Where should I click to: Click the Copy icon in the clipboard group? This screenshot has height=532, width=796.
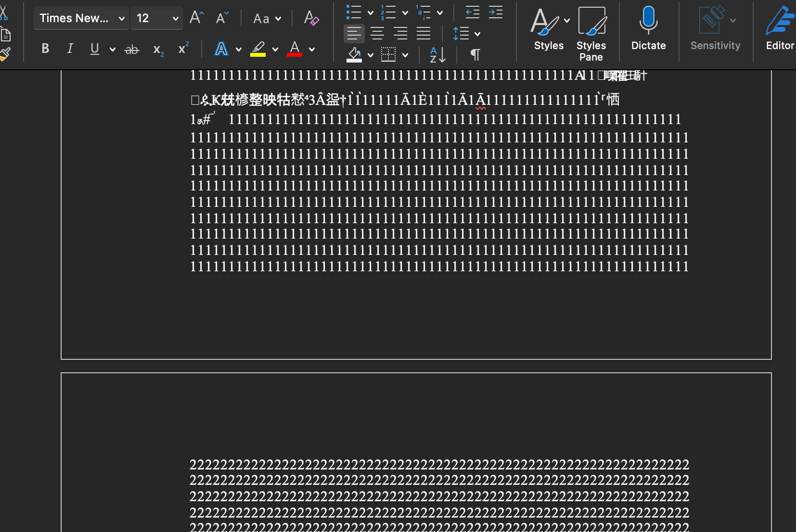(x=5, y=35)
